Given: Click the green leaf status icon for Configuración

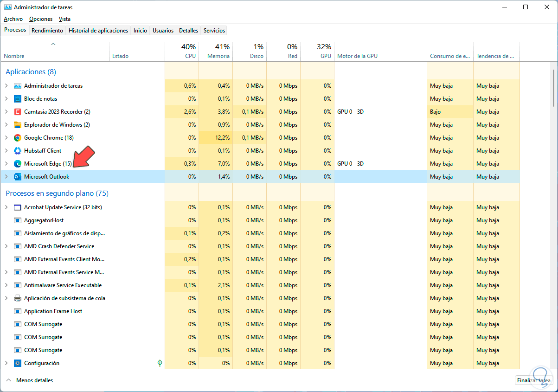Looking at the screenshot, I should click(160, 363).
